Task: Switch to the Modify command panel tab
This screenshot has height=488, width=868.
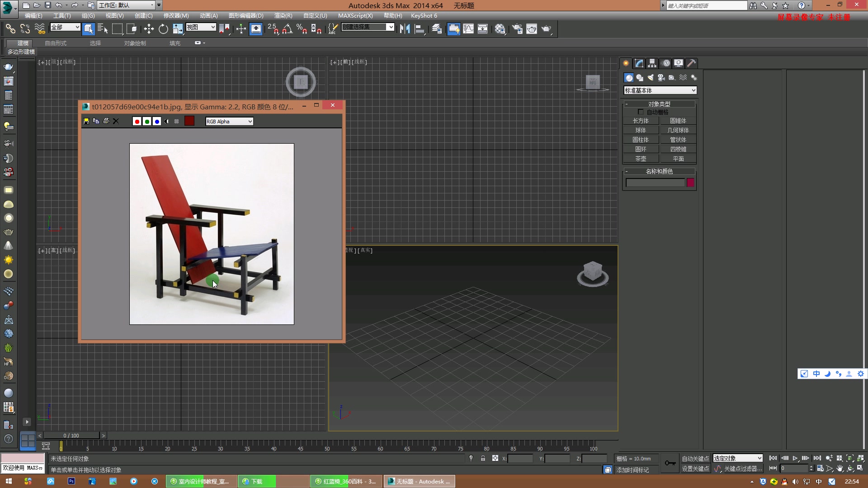Action: (x=639, y=63)
